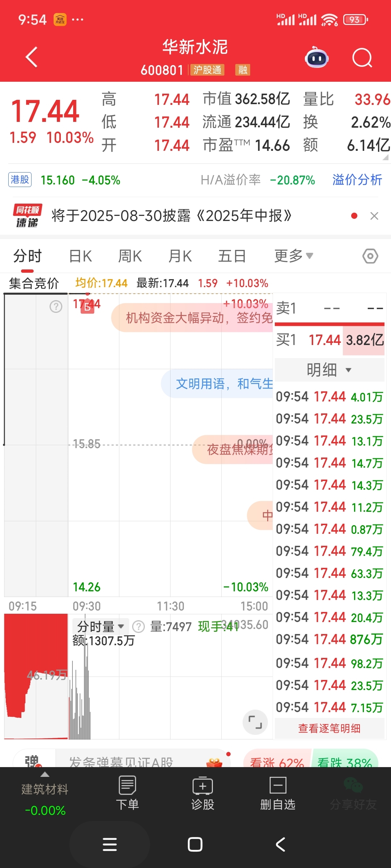Tap the Android back navigation button
The height and width of the screenshot is (868, 391).
tap(281, 845)
